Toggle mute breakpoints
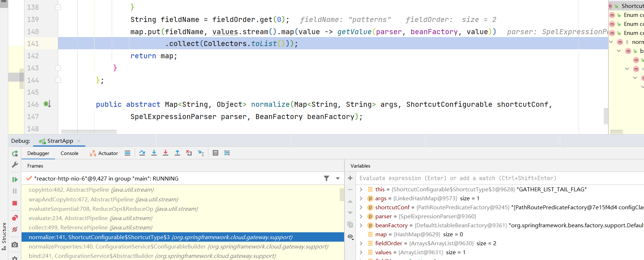Screen dimensions: 644x260 (15, 229)
